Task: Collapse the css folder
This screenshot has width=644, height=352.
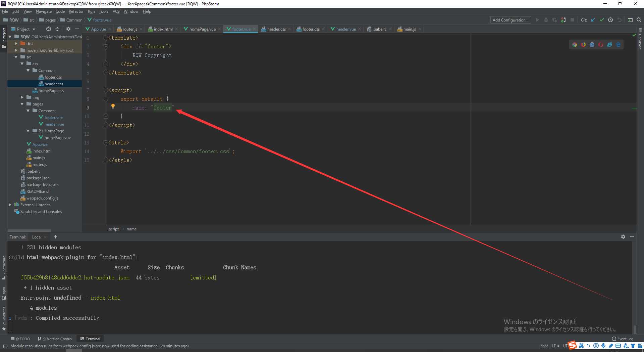Action: [22, 64]
